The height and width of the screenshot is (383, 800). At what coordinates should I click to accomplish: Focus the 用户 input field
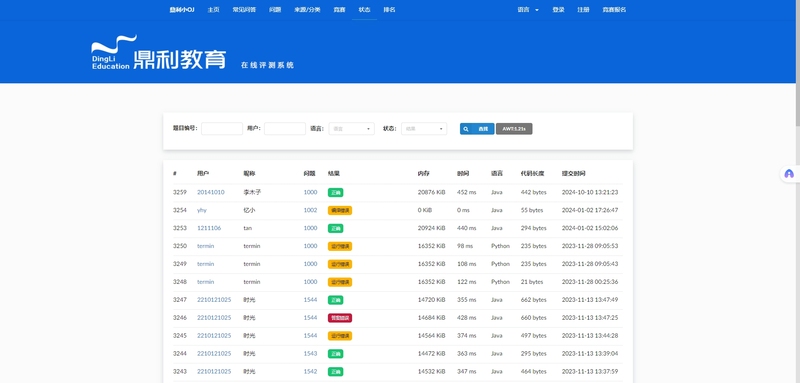click(x=285, y=129)
